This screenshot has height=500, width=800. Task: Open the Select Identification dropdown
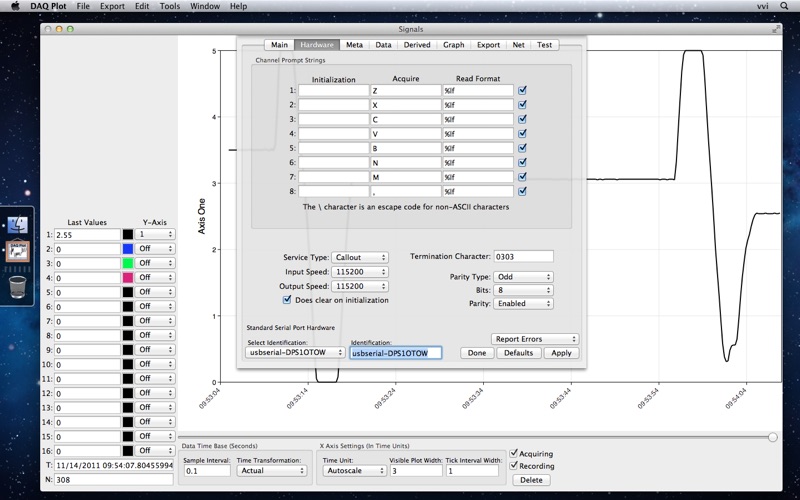(295, 353)
